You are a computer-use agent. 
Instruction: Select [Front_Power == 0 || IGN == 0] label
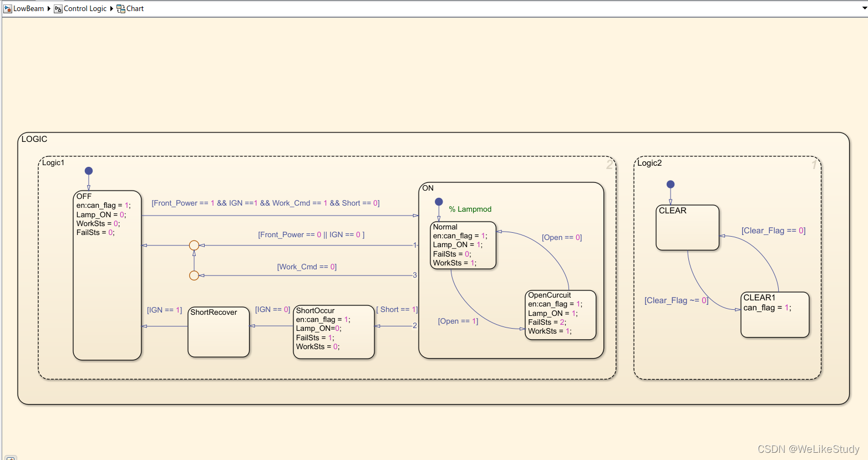[x=311, y=235]
